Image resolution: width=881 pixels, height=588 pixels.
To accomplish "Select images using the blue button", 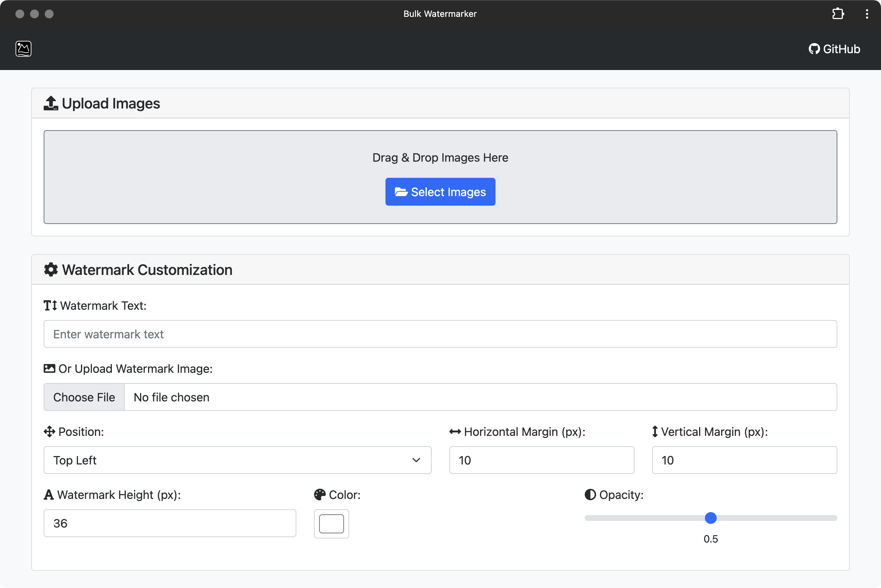I will tap(440, 192).
